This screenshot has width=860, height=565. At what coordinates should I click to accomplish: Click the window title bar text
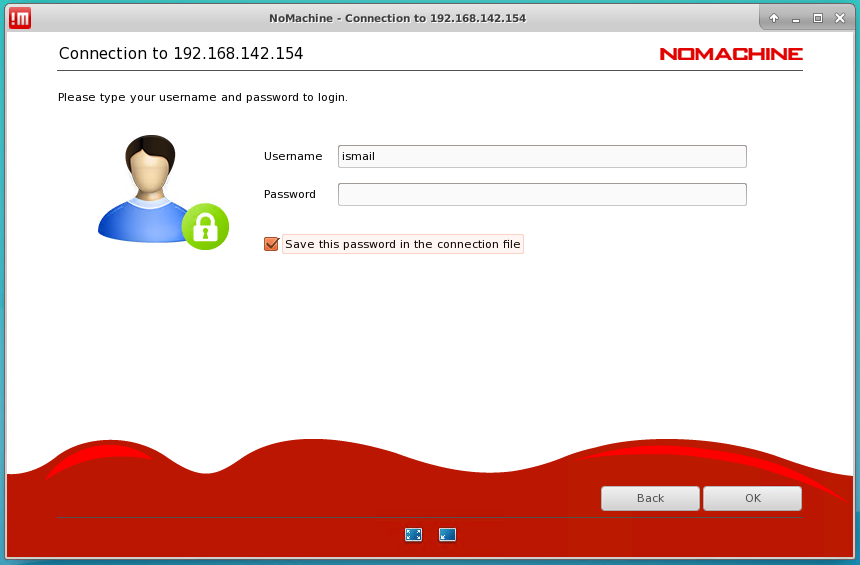click(x=398, y=18)
